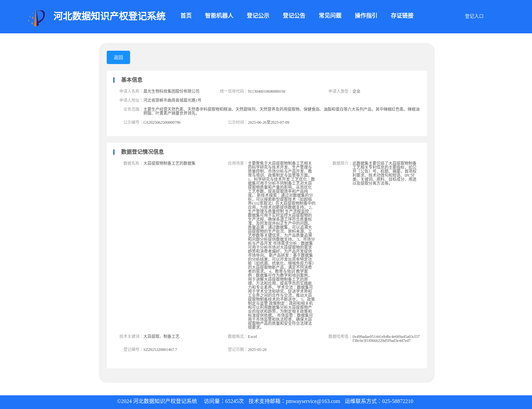Viewport: 532px width, 409px height.
Task: Click footer email pmwayservice@163.com
Action: pyautogui.click(x=313, y=401)
